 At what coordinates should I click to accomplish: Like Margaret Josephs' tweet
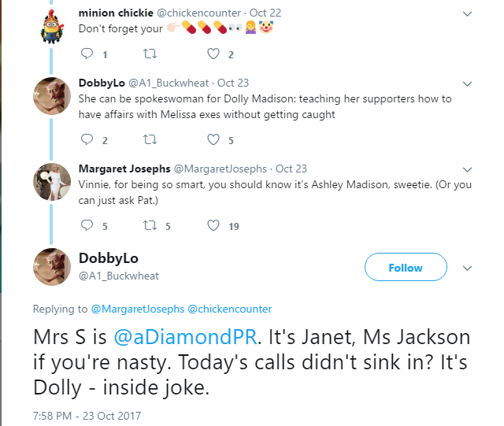pos(213,226)
